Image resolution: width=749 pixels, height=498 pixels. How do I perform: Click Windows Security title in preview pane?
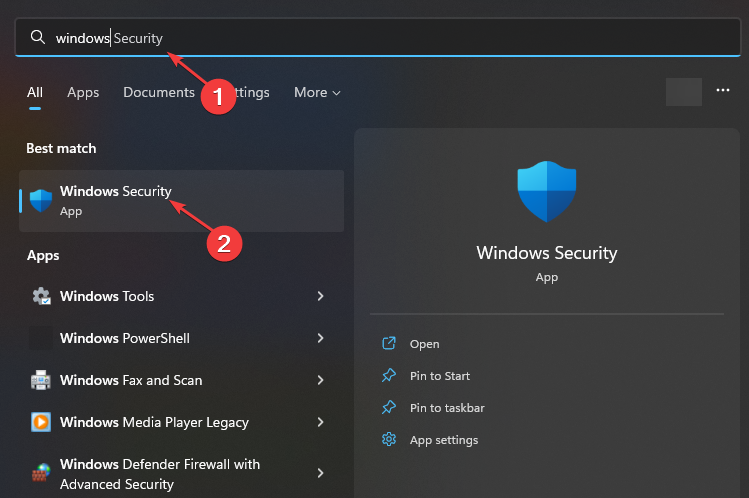[x=546, y=253]
